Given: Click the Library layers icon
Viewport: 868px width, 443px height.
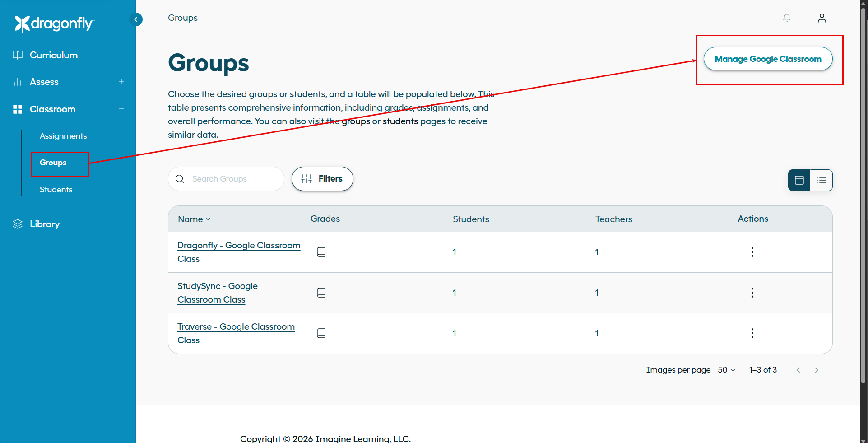Looking at the screenshot, I should (x=18, y=224).
